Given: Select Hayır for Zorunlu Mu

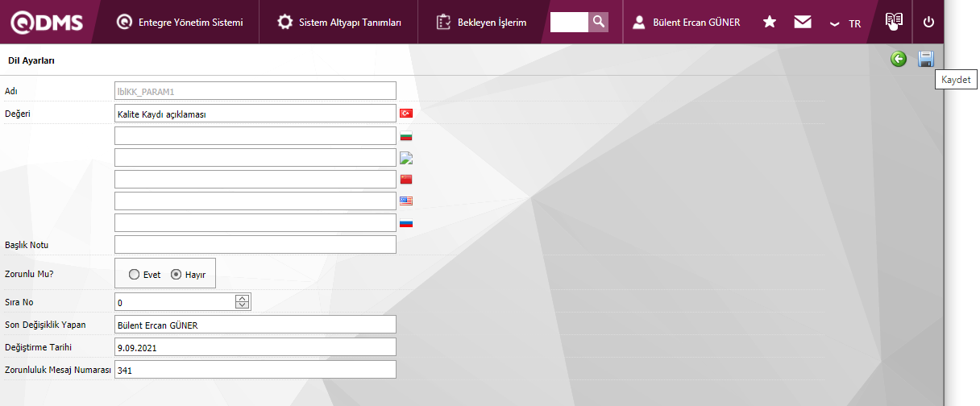Looking at the screenshot, I should (176, 275).
